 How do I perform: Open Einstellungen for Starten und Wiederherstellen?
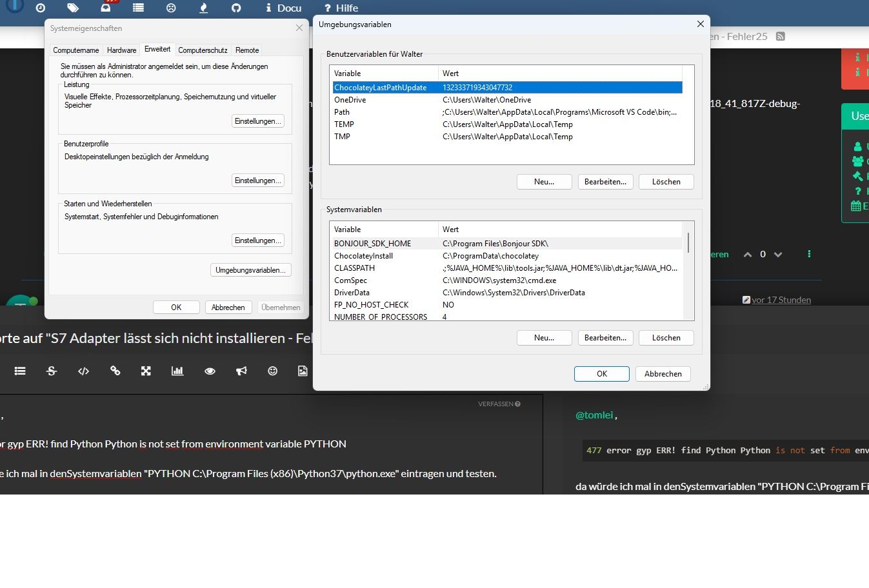click(x=258, y=240)
